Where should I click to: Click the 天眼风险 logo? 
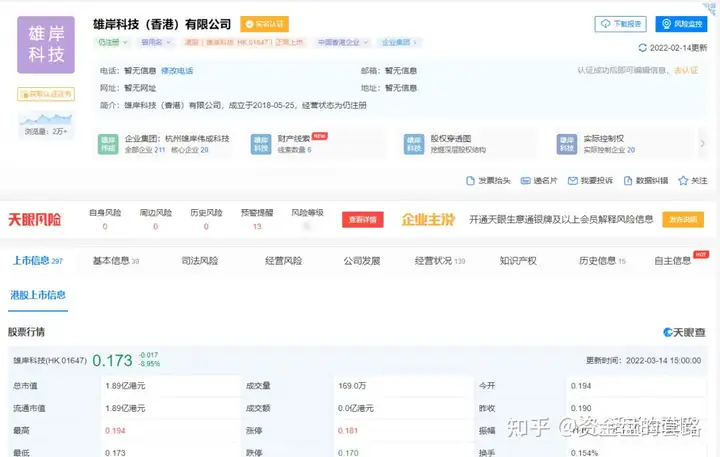[x=34, y=220]
